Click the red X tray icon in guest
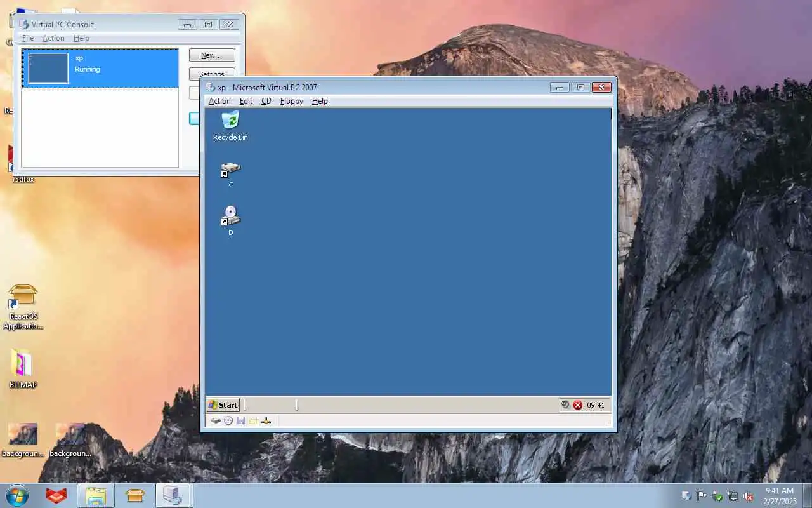This screenshot has height=508, width=812. coord(578,405)
